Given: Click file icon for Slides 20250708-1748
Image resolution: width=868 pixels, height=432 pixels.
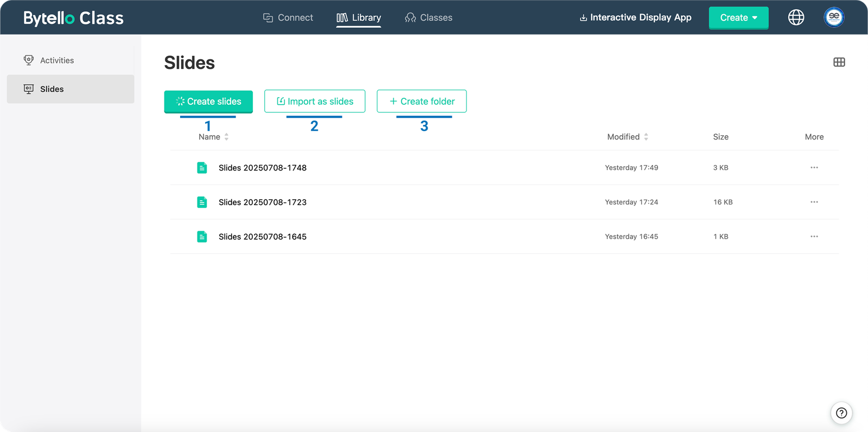Looking at the screenshot, I should pos(202,168).
